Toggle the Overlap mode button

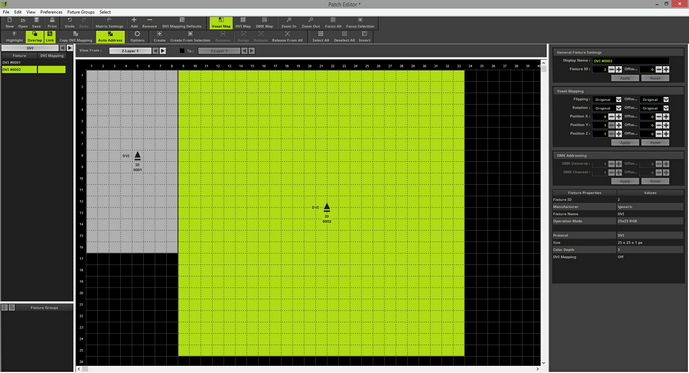pyautogui.click(x=35, y=37)
